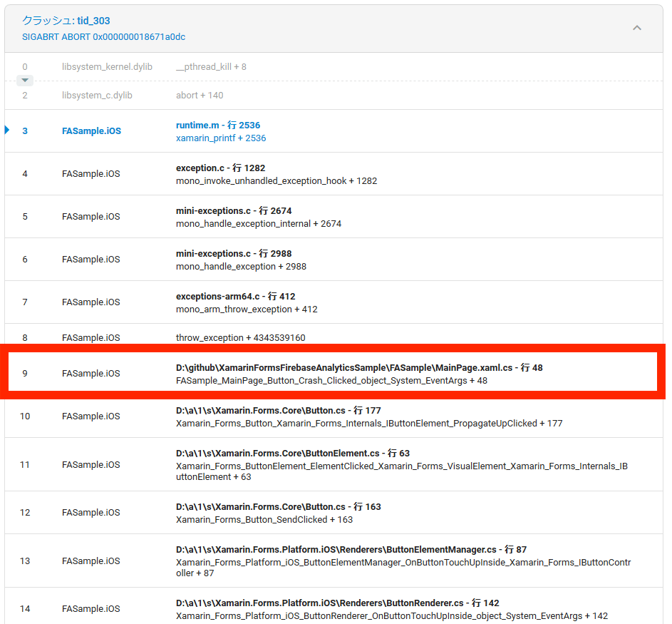The height and width of the screenshot is (624, 672).
Task: Click the SIGABRT ABORT address text
Action: point(103,36)
